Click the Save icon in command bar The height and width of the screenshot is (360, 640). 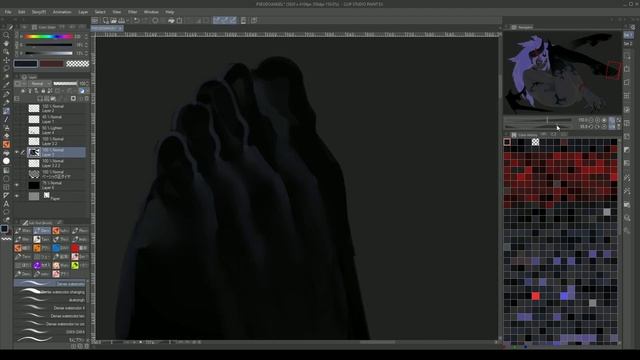pyautogui.click(x=121, y=20)
